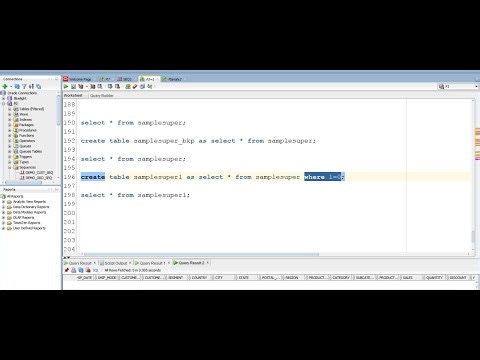Click the Connections tree horizontal scrollbar
480x360 pixels.
[22, 183]
